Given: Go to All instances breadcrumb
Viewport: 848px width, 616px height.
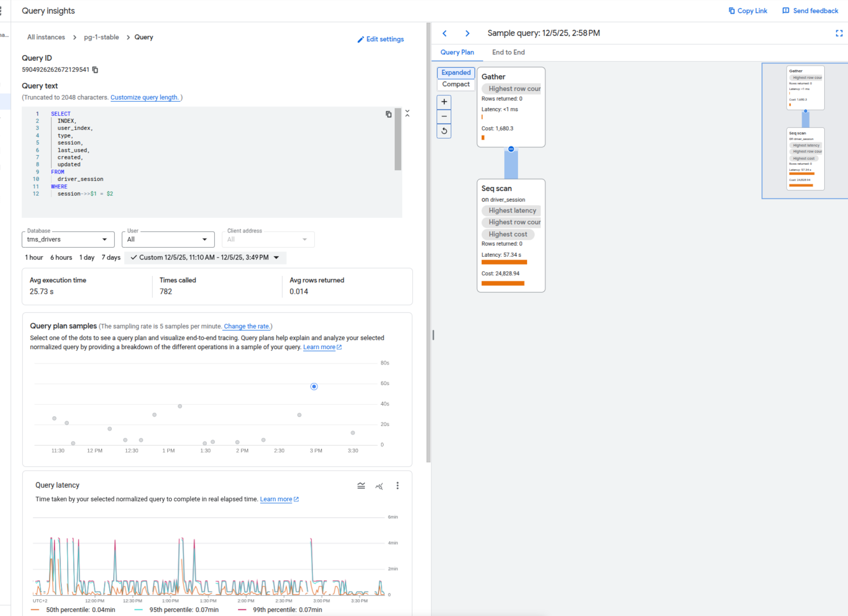Looking at the screenshot, I should (x=46, y=37).
